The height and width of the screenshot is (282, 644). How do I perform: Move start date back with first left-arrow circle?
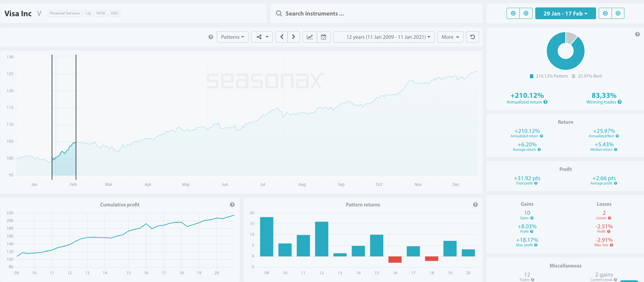pyautogui.click(x=513, y=13)
